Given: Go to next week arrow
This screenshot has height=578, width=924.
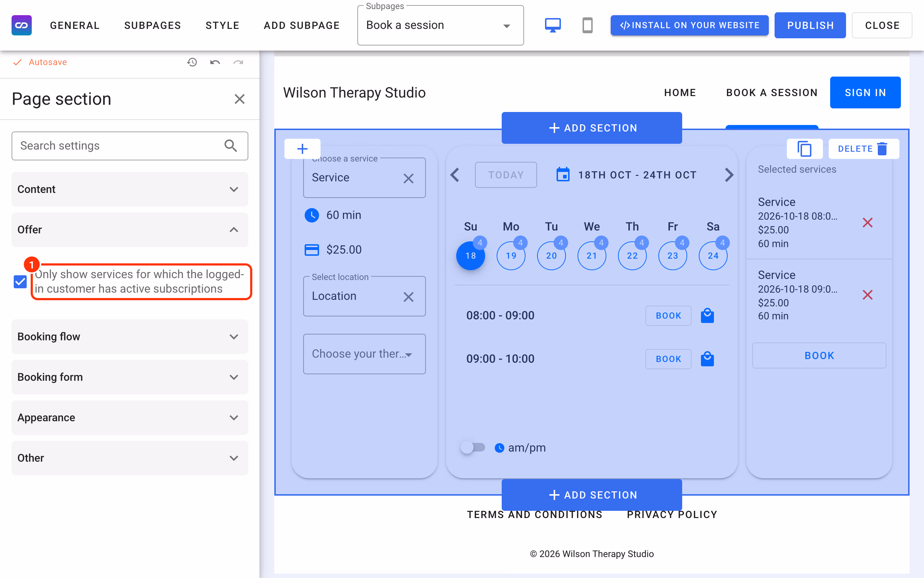Looking at the screenshot, I should pyautogui.click(x=729, y=175).
